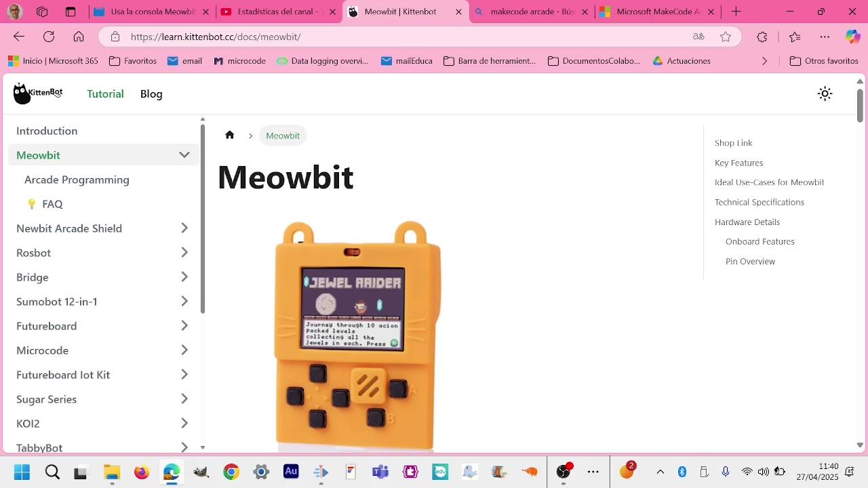Open the browser workspaces icon
The image size is (868, 488).
pyautogui.click(x=42, y=12)
